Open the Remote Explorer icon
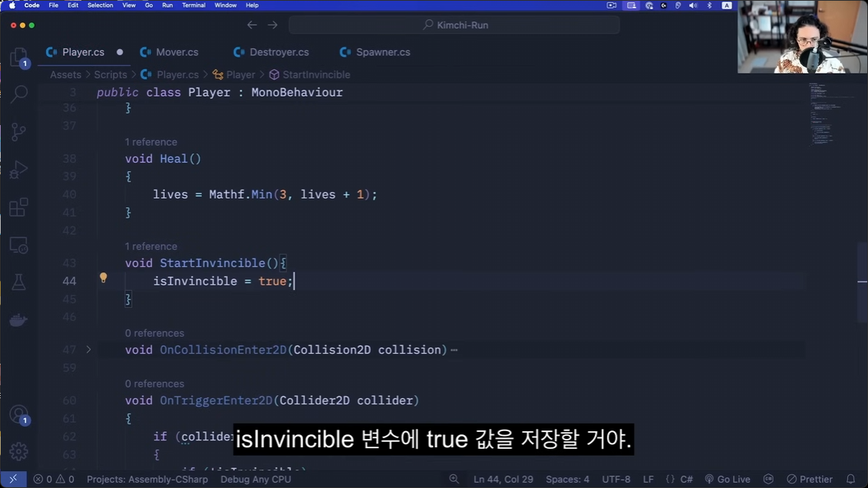The width and height of the screenshot is (868, 488). (18, 245)
